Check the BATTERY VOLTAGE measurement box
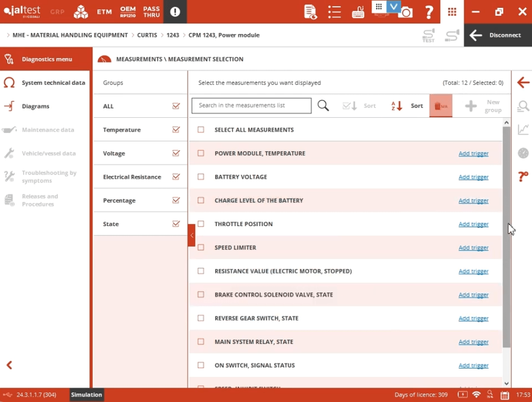 [x=201, y=177]
